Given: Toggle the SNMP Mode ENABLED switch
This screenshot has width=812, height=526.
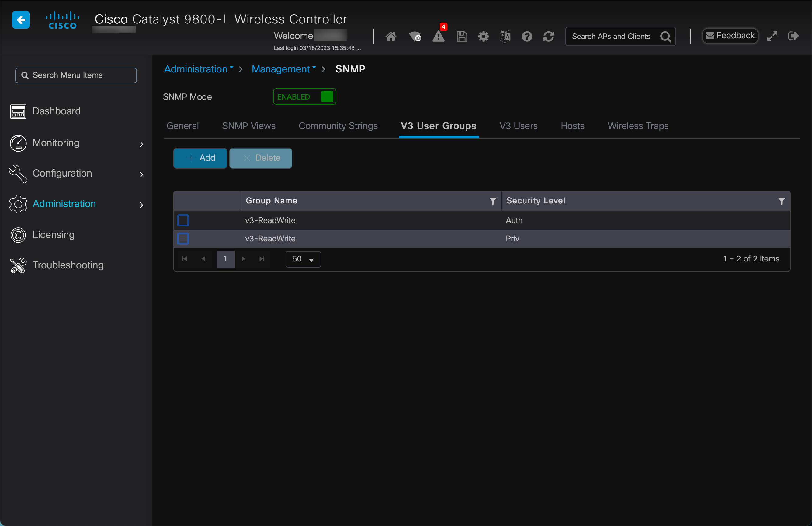Looking at the screenshot, I should click(x=304, y=97).
